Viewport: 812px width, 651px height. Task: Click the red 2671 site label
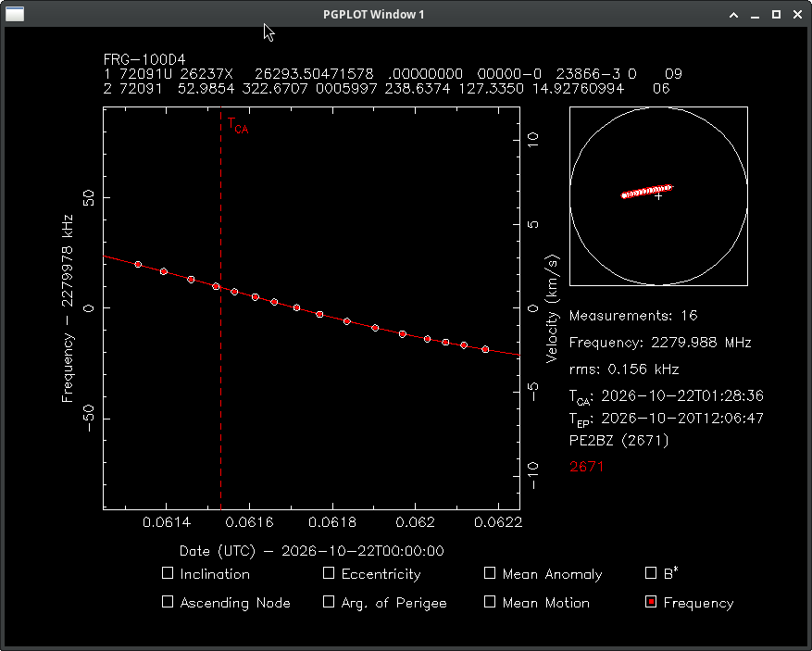586,467
